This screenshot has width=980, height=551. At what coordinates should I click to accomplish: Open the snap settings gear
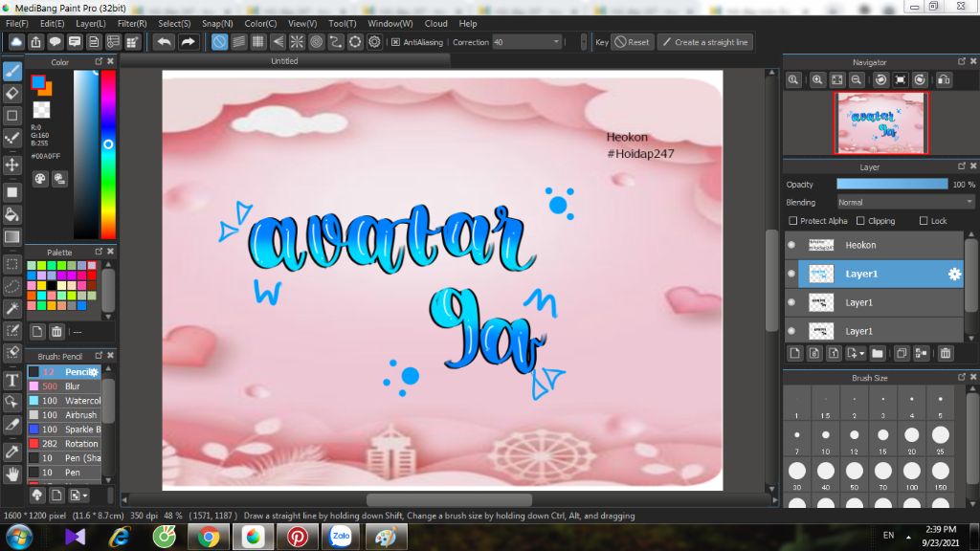[374, 42]
